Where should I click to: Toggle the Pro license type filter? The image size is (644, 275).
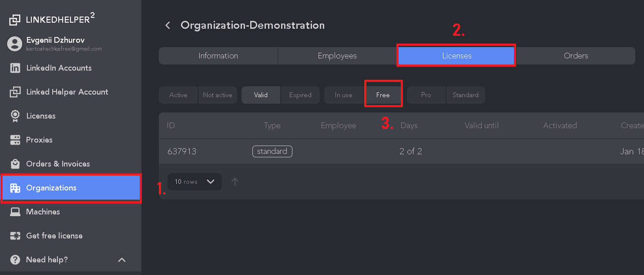(x=426, y=95)
